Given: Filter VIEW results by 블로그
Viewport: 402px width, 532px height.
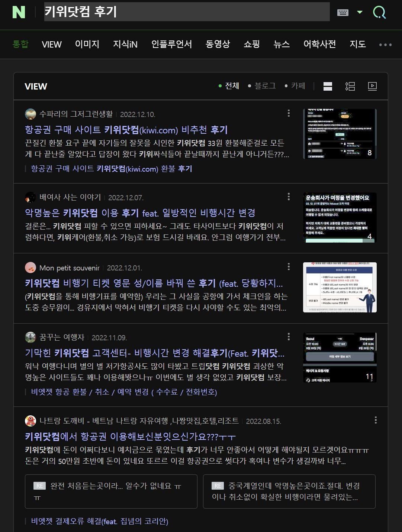Looking at the screenshot, I should [x=262, y=86].
